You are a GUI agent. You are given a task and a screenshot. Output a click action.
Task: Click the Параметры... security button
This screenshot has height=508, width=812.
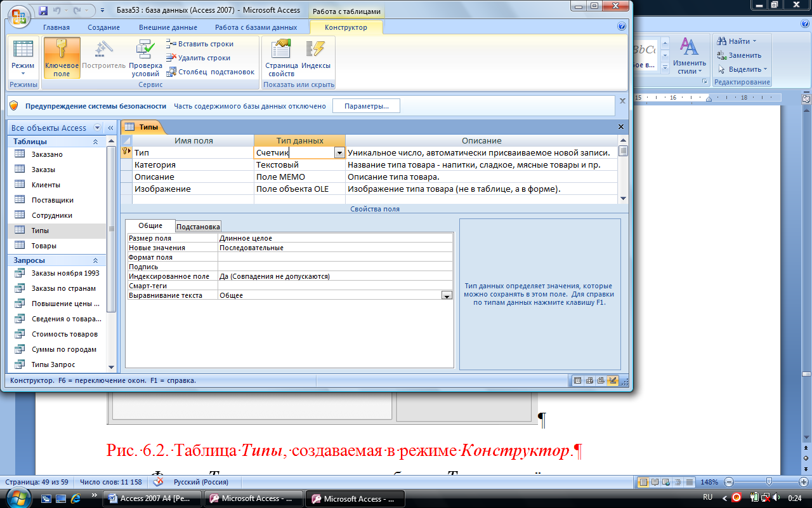point(367,106)
